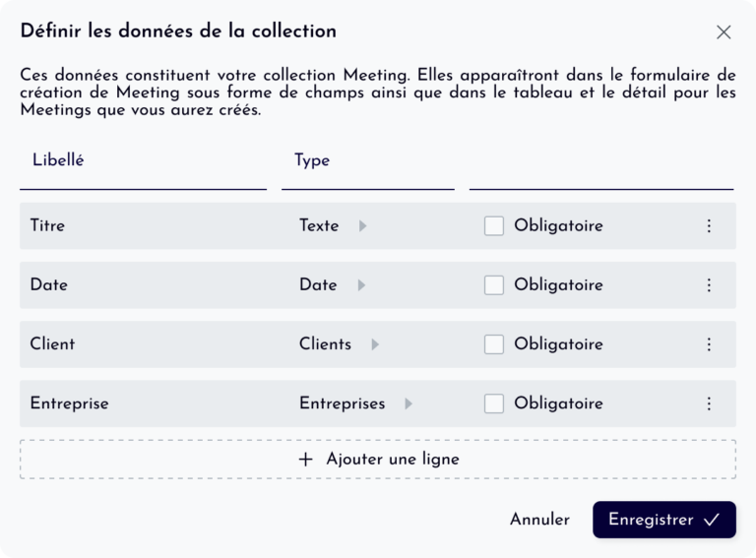Mark the Entreprise field as Obligatoire

point(494,403)
